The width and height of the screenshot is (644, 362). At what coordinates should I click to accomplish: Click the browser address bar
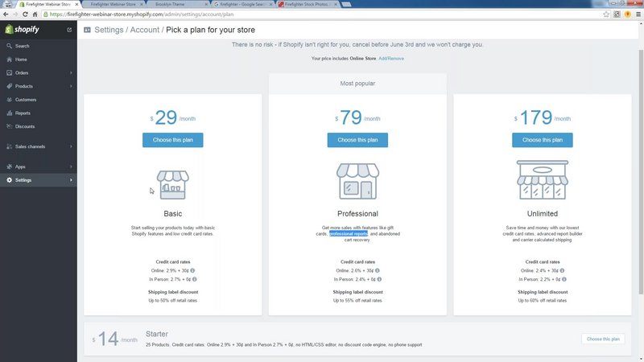(x=320, y=14)
